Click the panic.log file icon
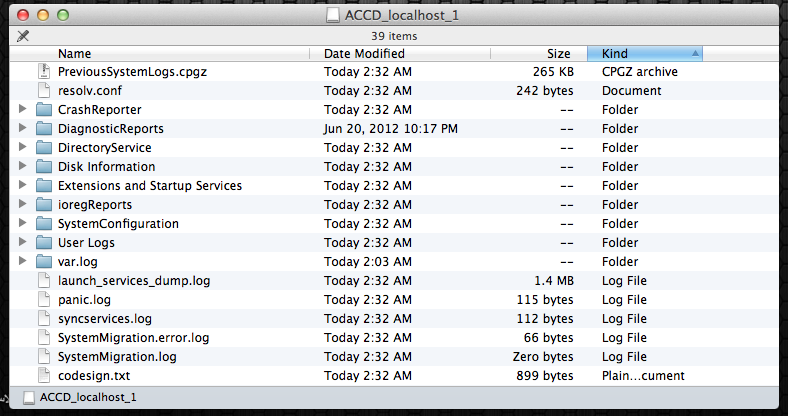 coord(43,300)
